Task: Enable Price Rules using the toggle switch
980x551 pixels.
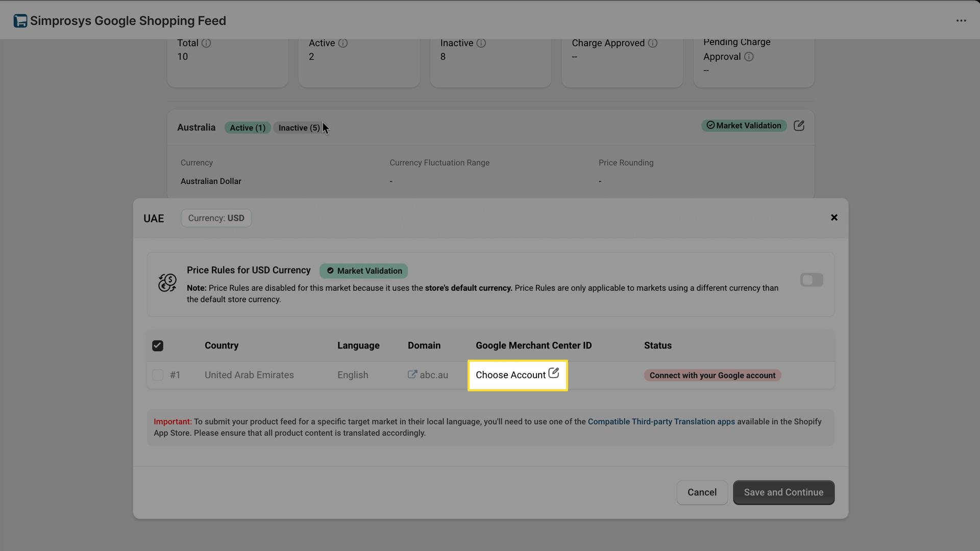Action: pos(812,280)
